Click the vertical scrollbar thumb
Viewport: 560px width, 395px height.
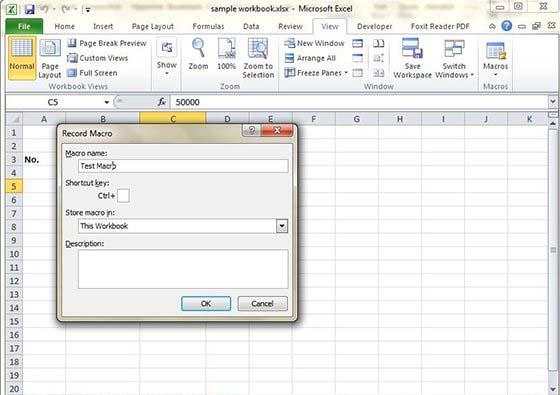pyautogui.click(x=553, y=250)
